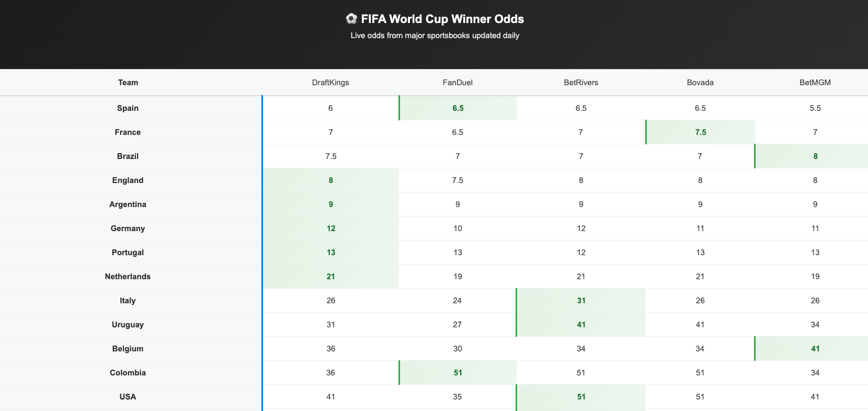Select Colombia's highlighted FanDuel 51 odds
This screenshot has width=868, height=411.
[458, 373]
